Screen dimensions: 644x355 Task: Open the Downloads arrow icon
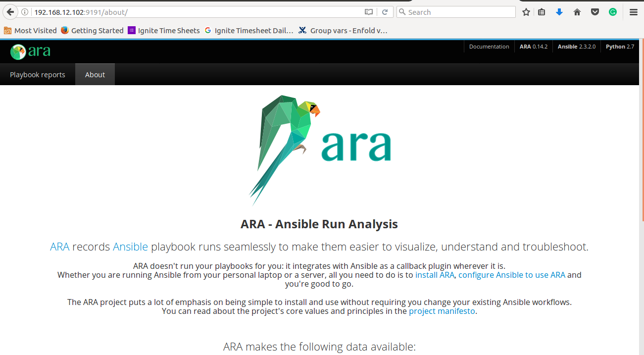click(x=559, y=12)
